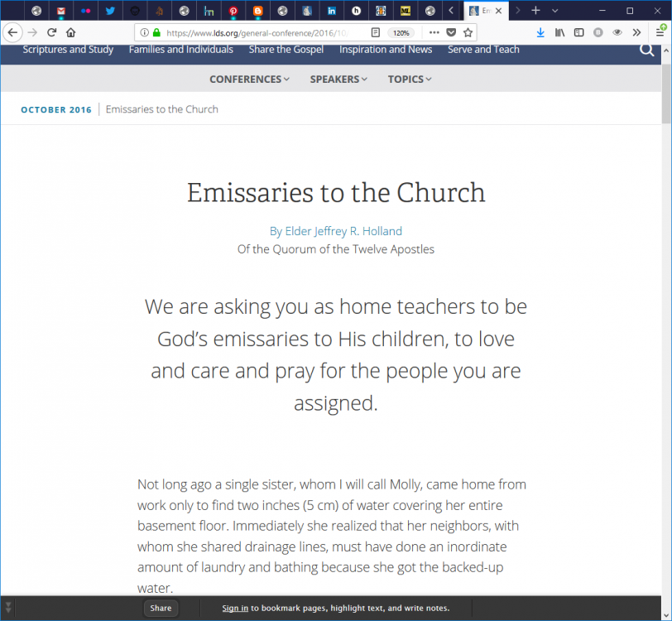
Task: Reload the current page
Action: [51, 32]
